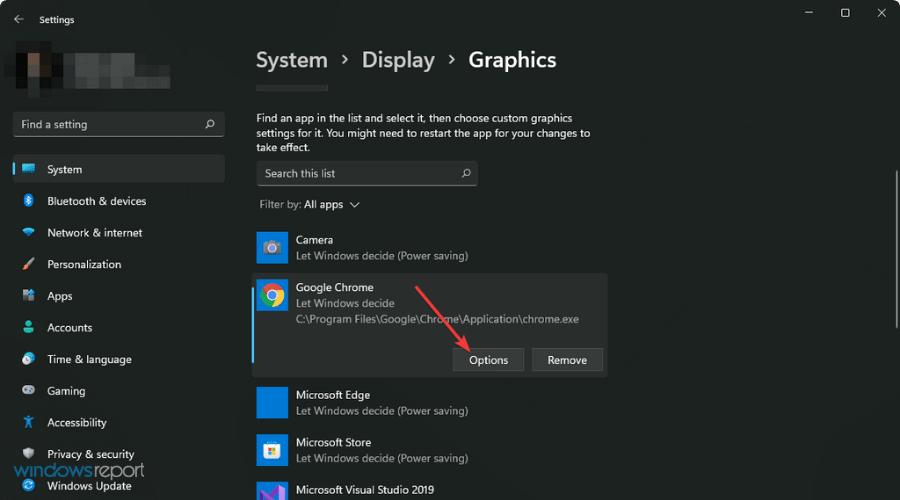The height and width of the screenshot is (500, 900).
Task: Select the Camera app row
Action: 429,247
